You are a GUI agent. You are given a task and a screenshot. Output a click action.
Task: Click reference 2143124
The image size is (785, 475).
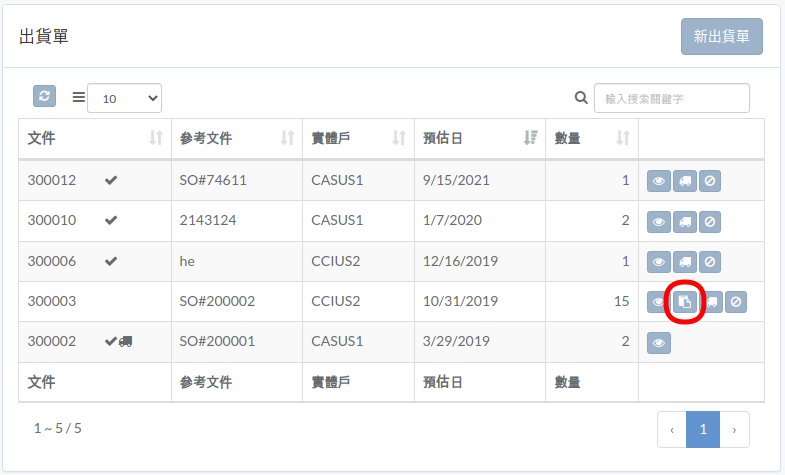pyautogui.click(x=208, y=220)
